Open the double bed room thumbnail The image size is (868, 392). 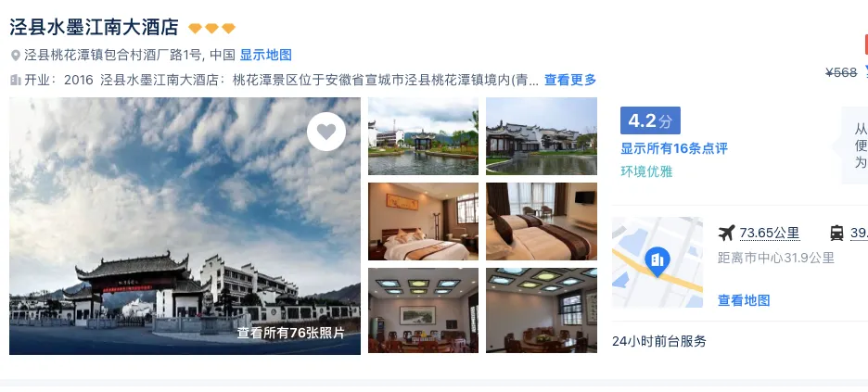click(x=423, y=221)
